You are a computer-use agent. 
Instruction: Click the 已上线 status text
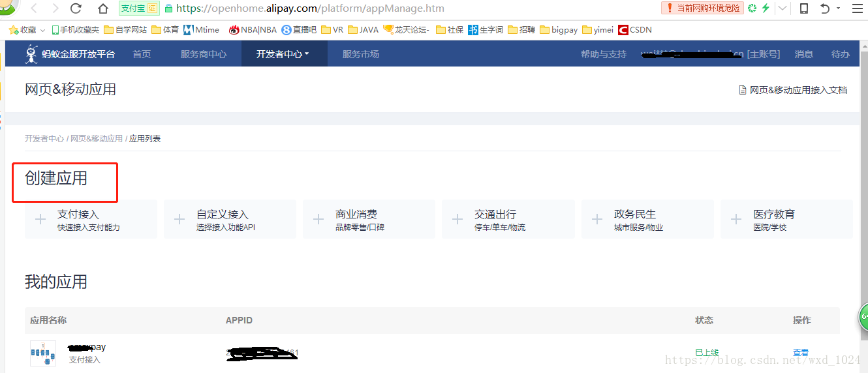[707, 353]
